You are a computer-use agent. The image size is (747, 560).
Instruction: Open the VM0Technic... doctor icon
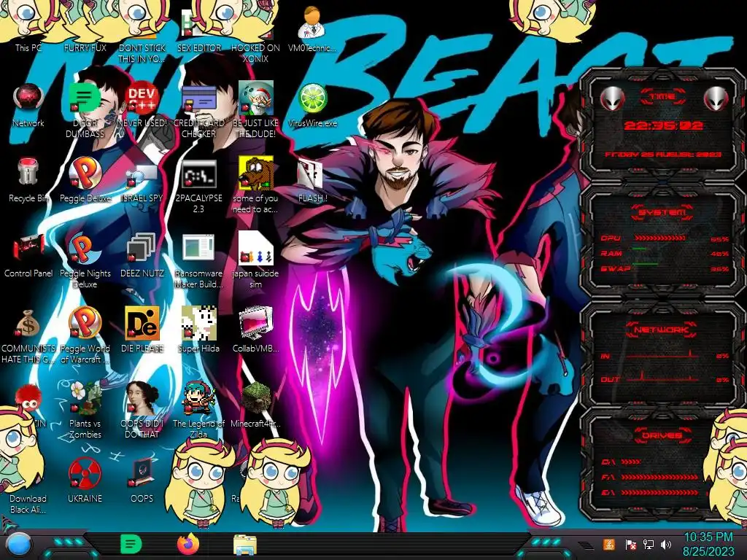point(312,28)
